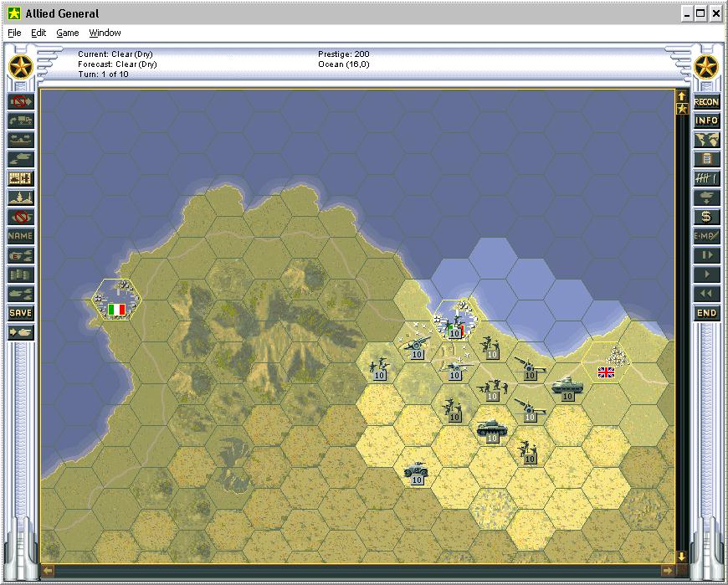
Task: Click the three-tanks icon above SAVE
Action: (21, 294)
